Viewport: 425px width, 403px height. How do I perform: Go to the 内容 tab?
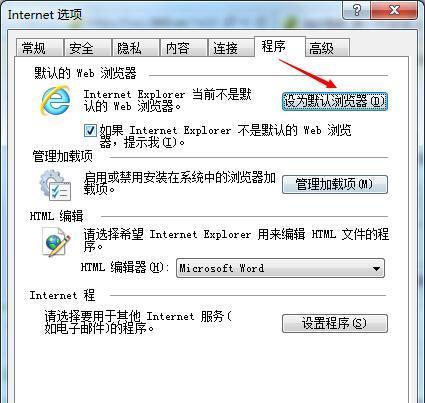(x=177, y=48)
